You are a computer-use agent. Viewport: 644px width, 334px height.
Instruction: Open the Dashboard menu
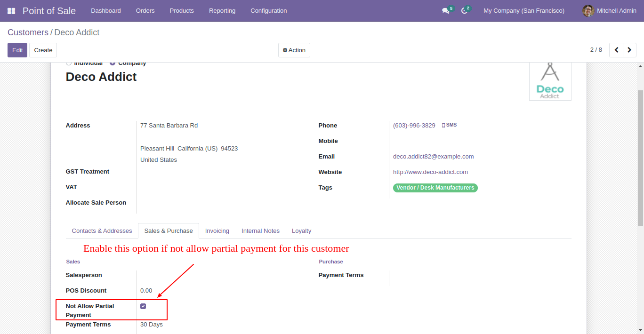pyautogui.click(x=106, y=11)
